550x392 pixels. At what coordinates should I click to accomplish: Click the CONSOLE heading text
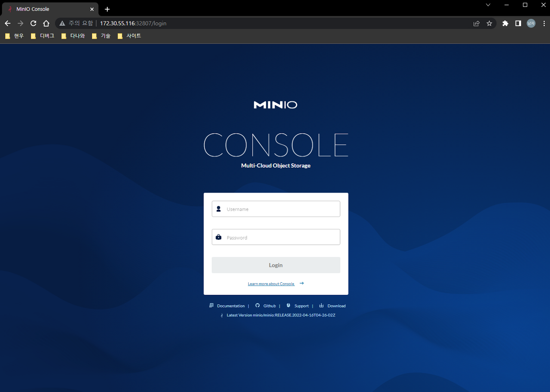point(276,145)
